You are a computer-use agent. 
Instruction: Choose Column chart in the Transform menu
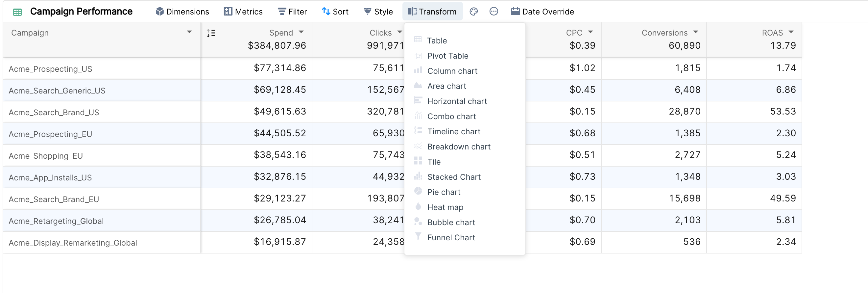click(465, 71)
